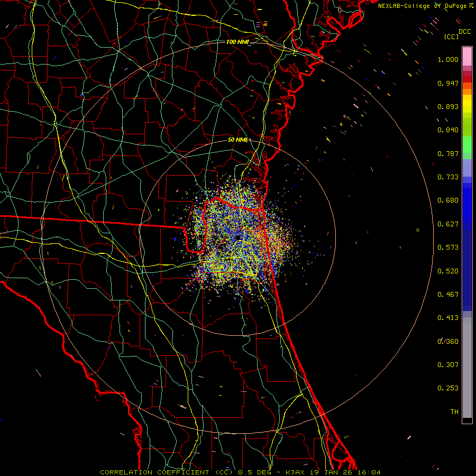
Task: Select the 0.733 legend value
Action: (448, 177)
